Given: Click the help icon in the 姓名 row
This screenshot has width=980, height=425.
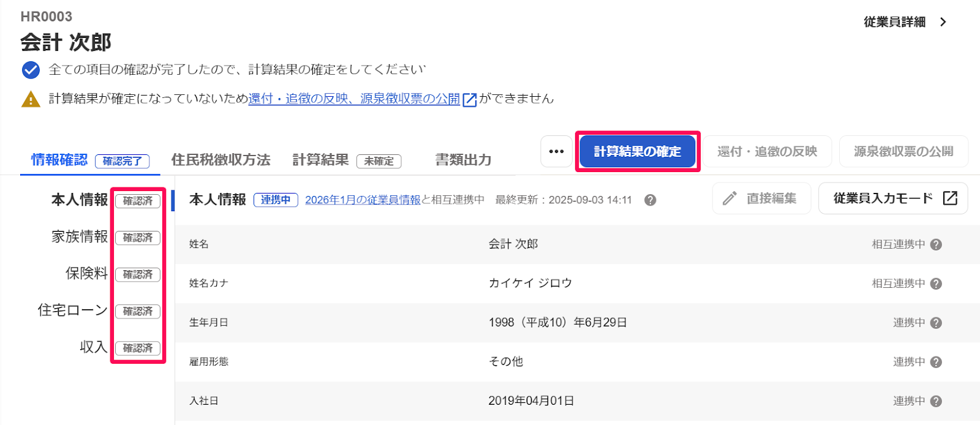Looking at the screenshot, I should coord(936,244).
